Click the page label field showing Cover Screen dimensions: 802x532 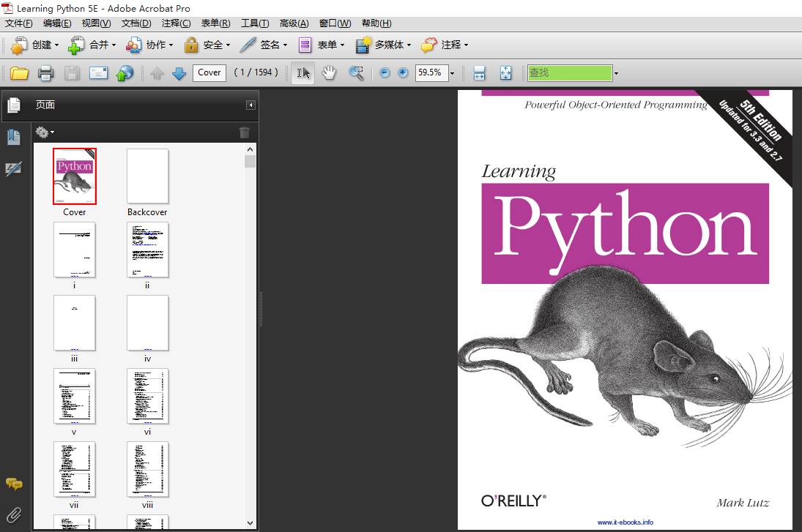[209, 72]
